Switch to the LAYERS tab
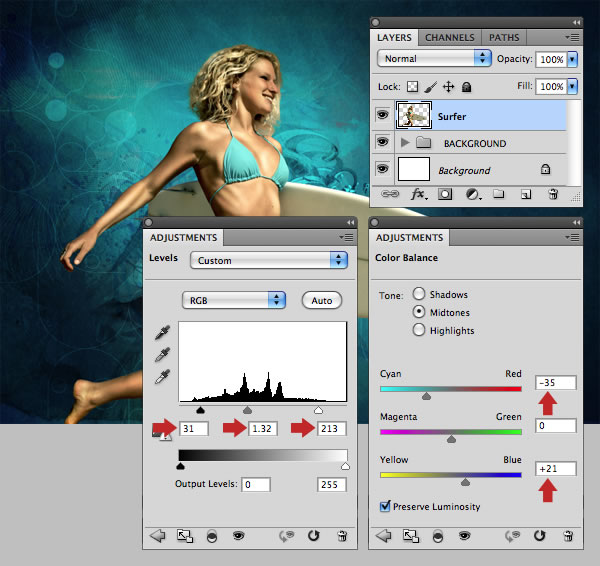Viewport: 600px width, 566px height. pos(394,38)
